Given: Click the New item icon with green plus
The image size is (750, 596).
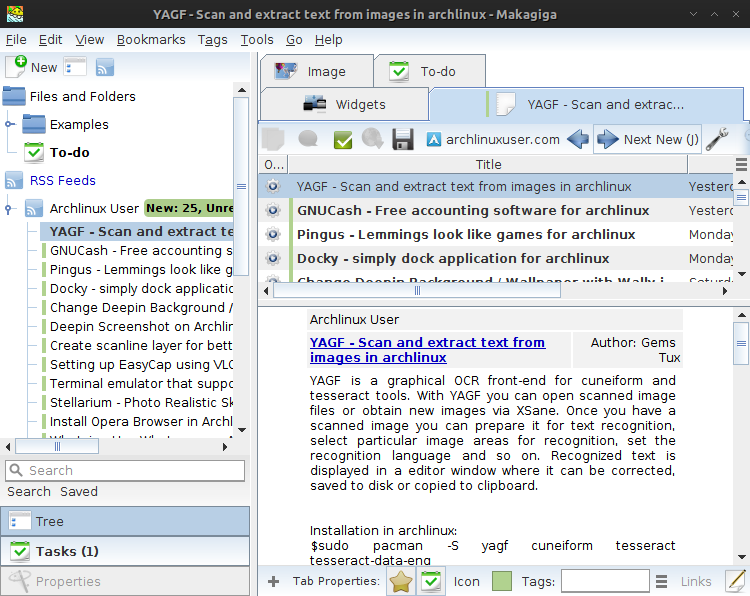Looking at the screenshot, I should click(x=15, y=67).
